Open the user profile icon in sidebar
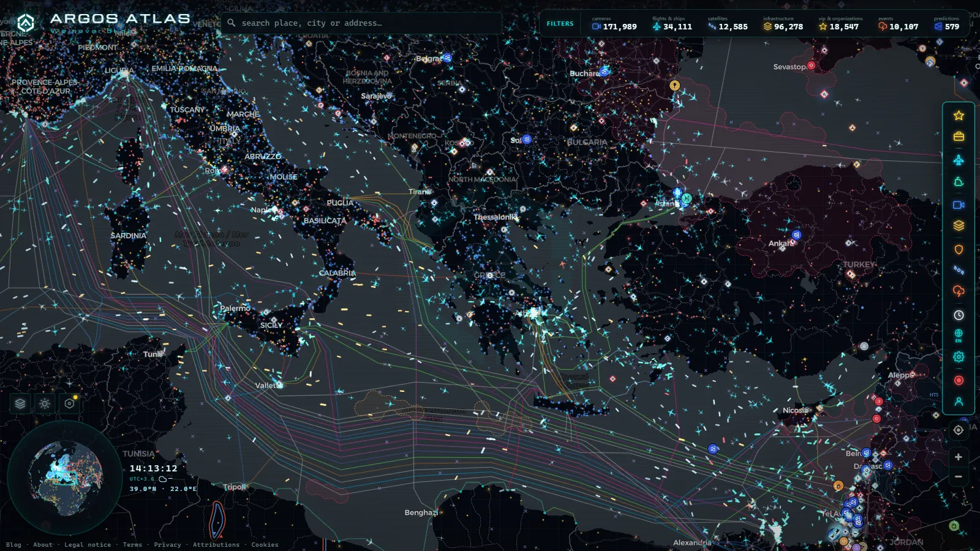The width and height of the screenshot is (980, 551). pyautogui.click(x=959, y=402)
